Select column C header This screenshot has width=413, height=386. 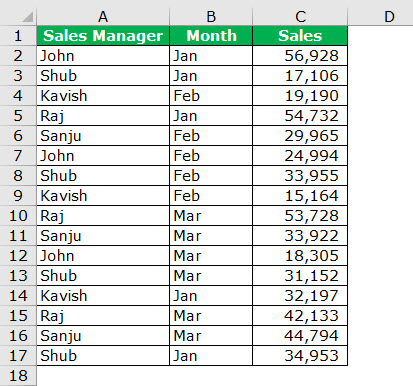(x=300, y=17)
